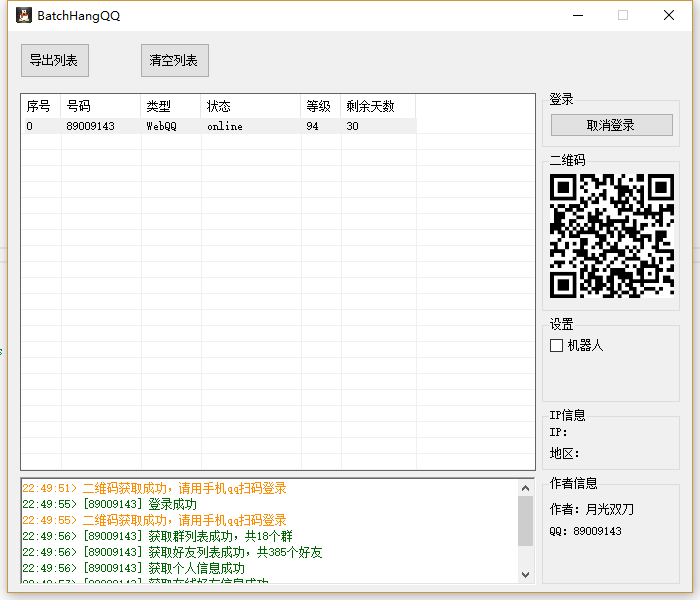Click the 等级 column header
Image resolution: width=700 pixels, height=600 pixels.
(321, 106)
